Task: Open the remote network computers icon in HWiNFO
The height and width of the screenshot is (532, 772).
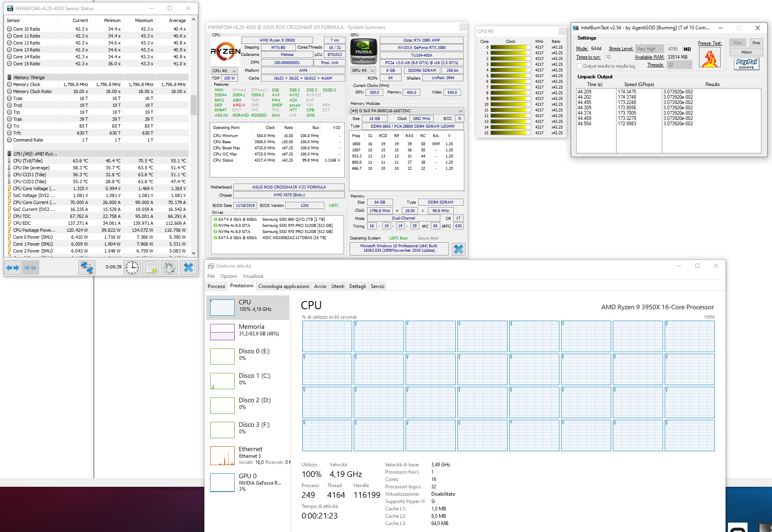Action: click(x=87, y=268)
